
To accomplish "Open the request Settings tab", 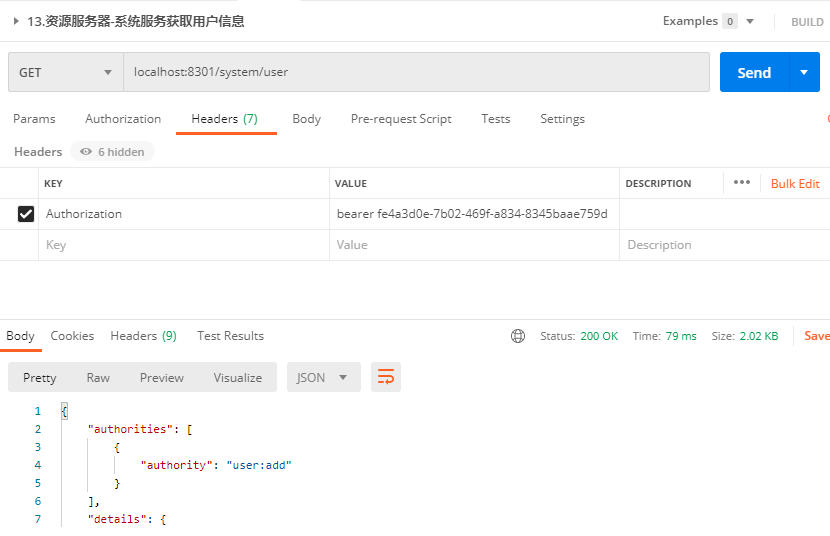I will [562, 119].
